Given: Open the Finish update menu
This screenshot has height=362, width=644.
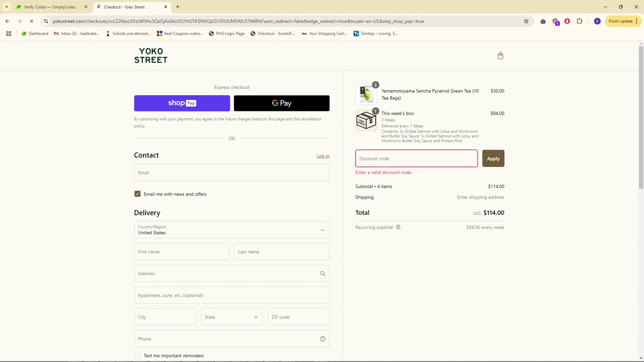Looking at the screenshot, I should point(623,21).
